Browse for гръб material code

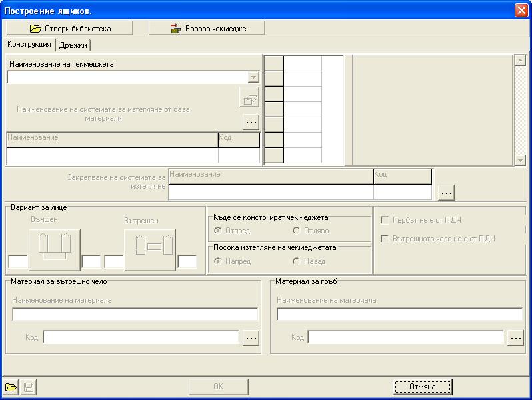[515, 338]
